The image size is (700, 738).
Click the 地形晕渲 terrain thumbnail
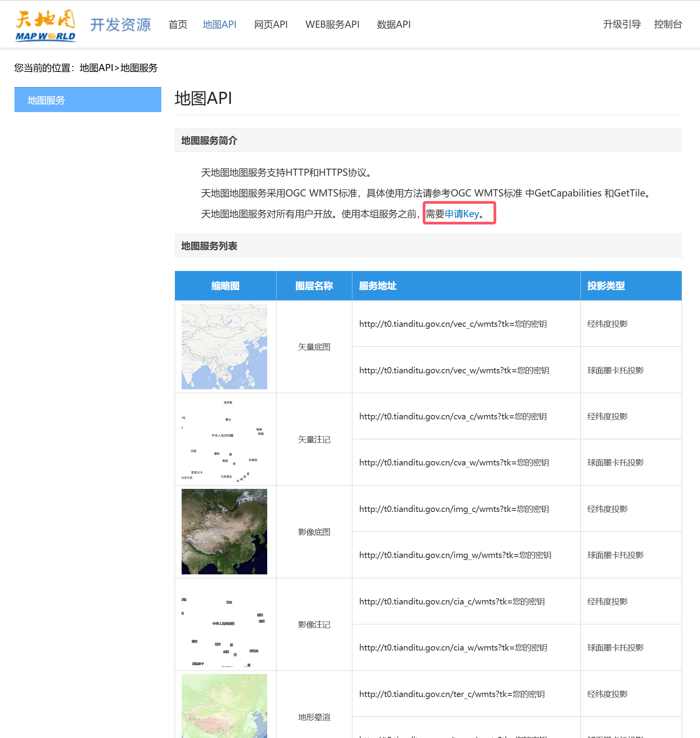(224, 707)
